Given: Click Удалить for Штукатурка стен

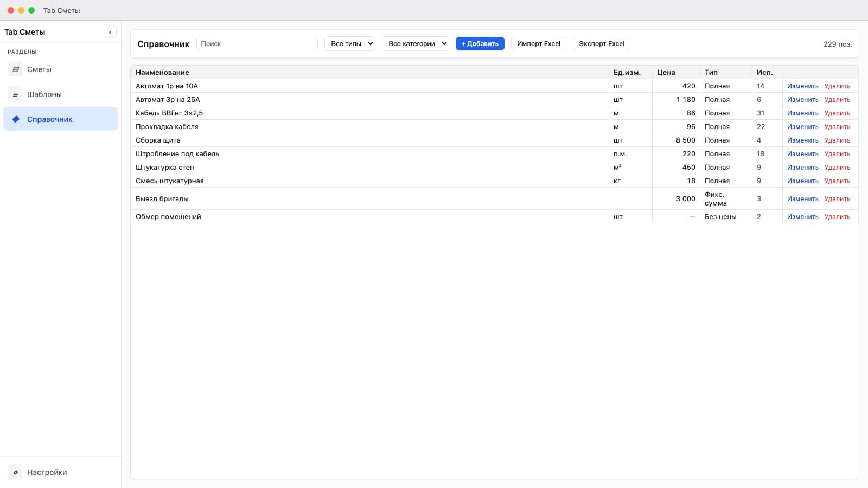Looking at the screenshot, I should tap(838, 168).
